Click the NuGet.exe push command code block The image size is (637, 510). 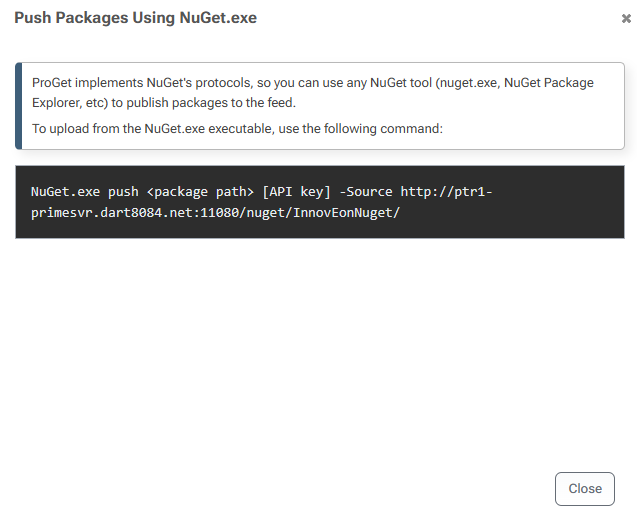[x=320, y=202]
